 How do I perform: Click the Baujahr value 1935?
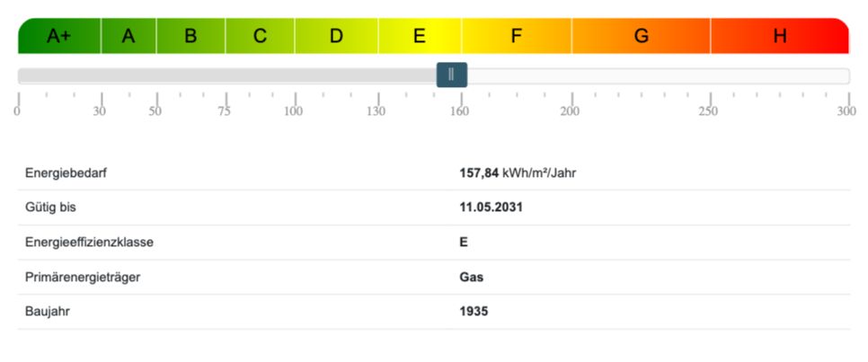(474, 312)
